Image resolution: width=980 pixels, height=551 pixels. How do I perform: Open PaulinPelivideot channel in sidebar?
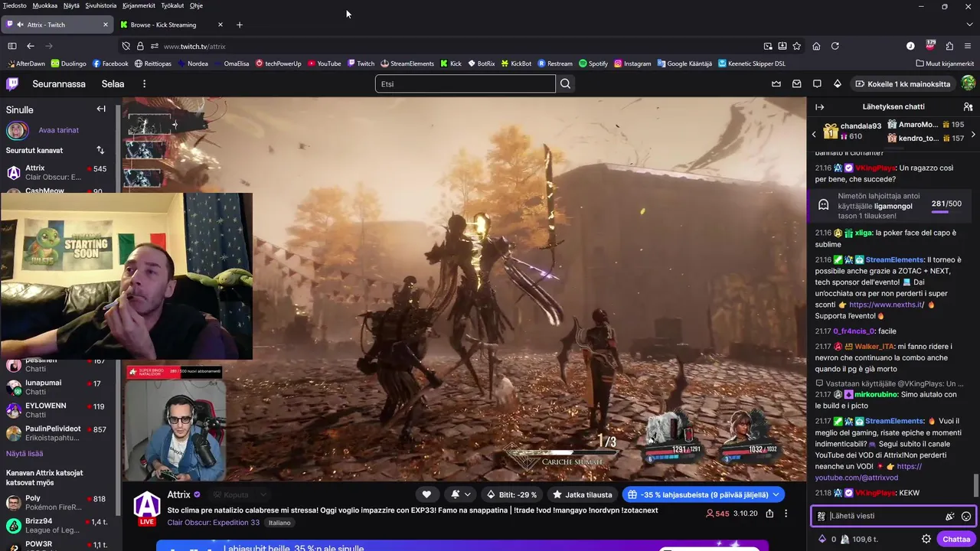[59, 433]
